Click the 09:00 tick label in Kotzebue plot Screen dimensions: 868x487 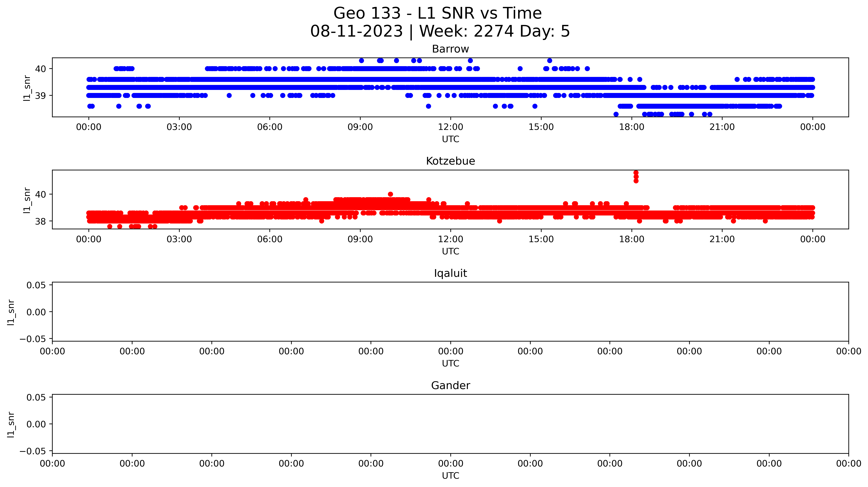click(x=360, y=239)
